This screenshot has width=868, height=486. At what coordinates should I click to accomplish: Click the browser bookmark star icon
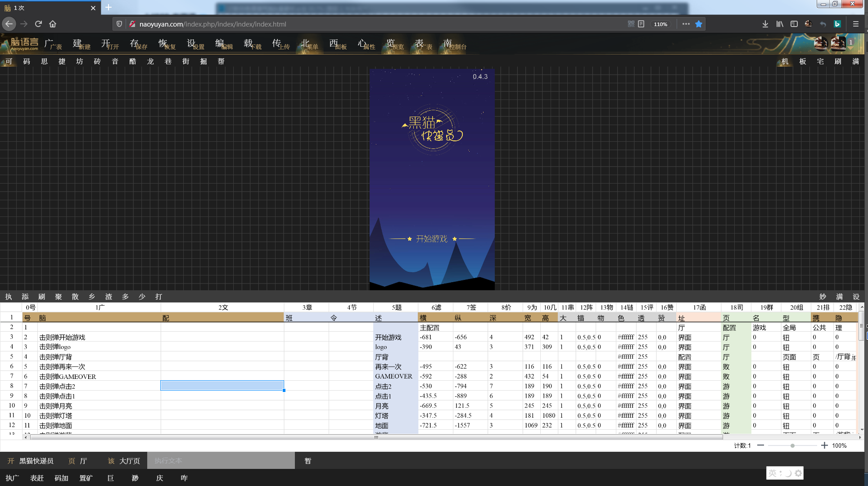699,24
